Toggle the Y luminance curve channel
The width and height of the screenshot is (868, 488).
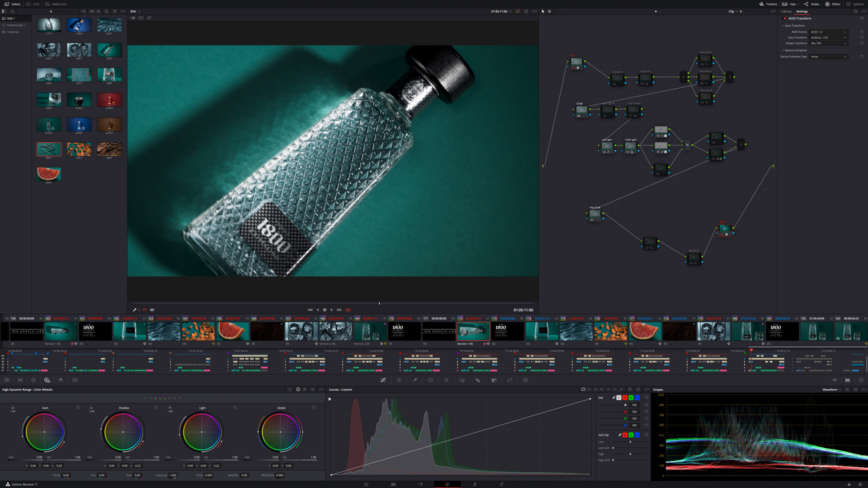pyautogui.click(x=619, y=398)
